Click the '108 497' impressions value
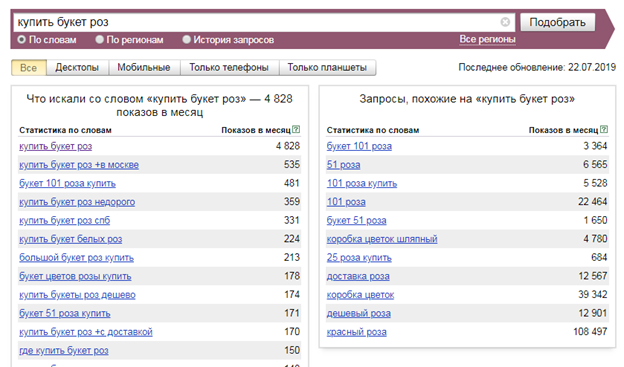Screen dimensions: 624x367 click(590, 332)
